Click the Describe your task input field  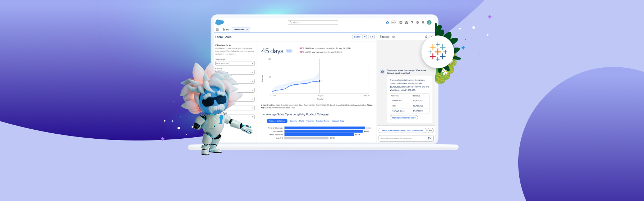pos(406,138)
